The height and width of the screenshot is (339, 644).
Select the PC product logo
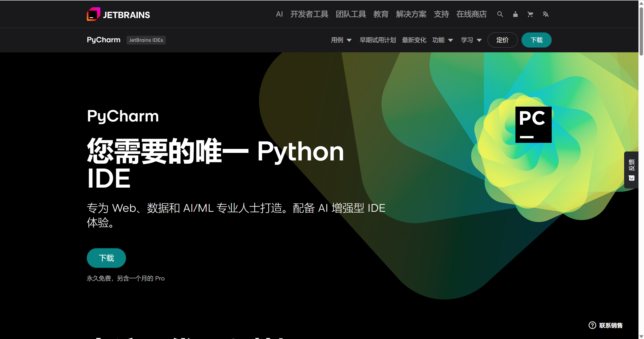tap(533, 124)
